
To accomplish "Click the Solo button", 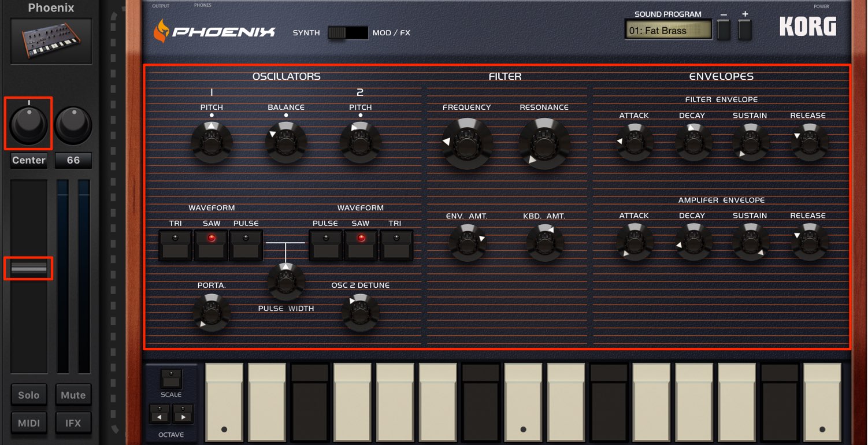I will pos(29,395).
